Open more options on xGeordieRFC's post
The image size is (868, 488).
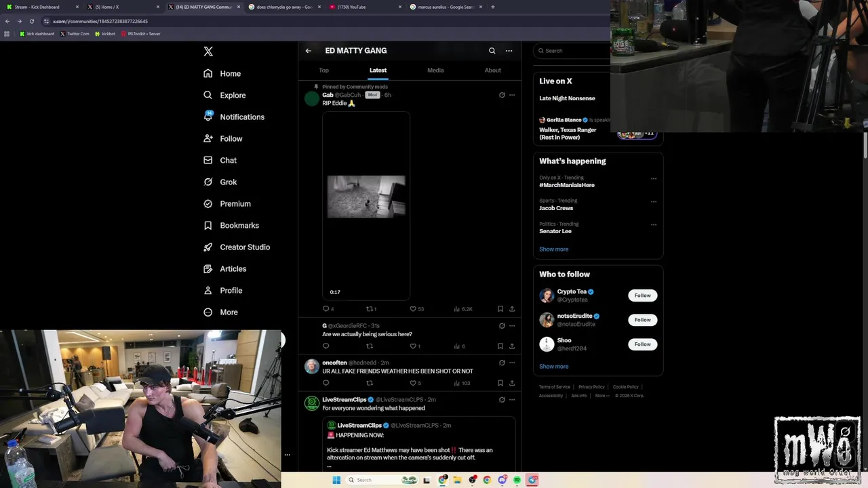pyautogui.click(x=512, y=326)
